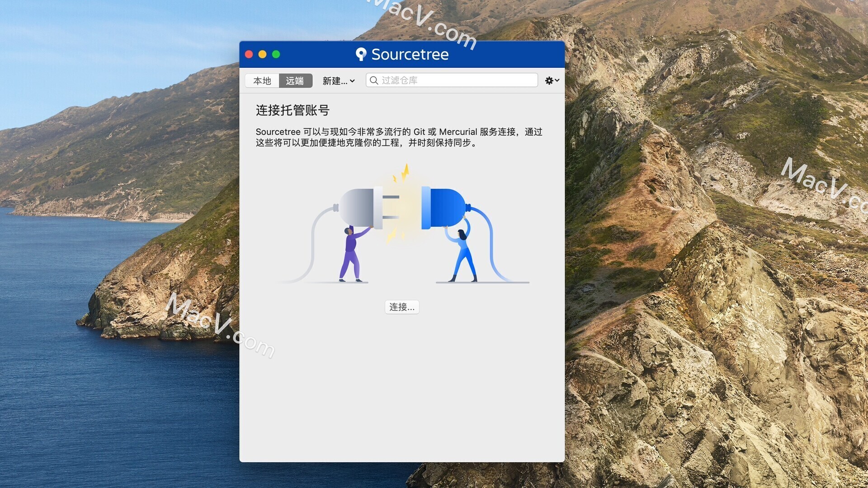The width and height of the screenshot is (868, 488).
Task: Close the Sourcetree window
Action: tap(249, 54)
